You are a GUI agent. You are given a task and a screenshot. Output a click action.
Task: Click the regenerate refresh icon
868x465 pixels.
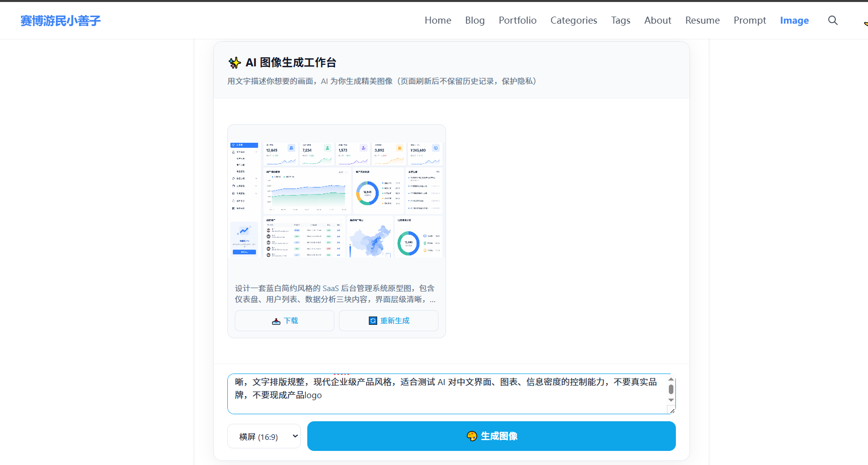(373, 321)
